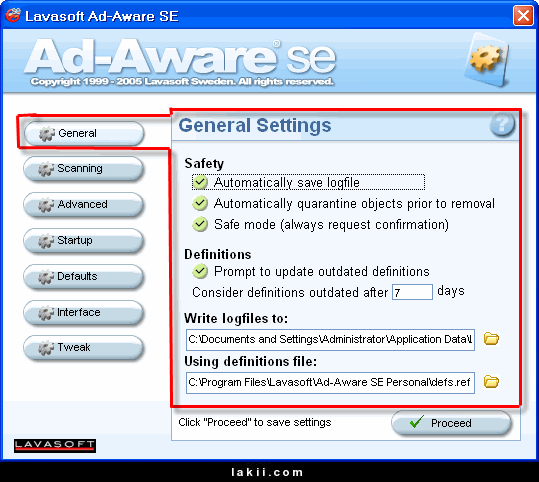Click Proceed to save settings
539x482 pixels.
(x=451, y=423)
